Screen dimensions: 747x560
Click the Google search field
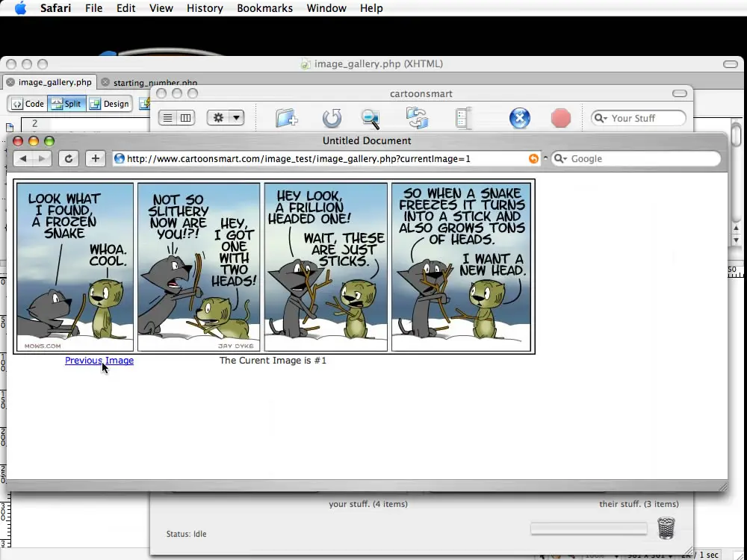click(636, 158)
